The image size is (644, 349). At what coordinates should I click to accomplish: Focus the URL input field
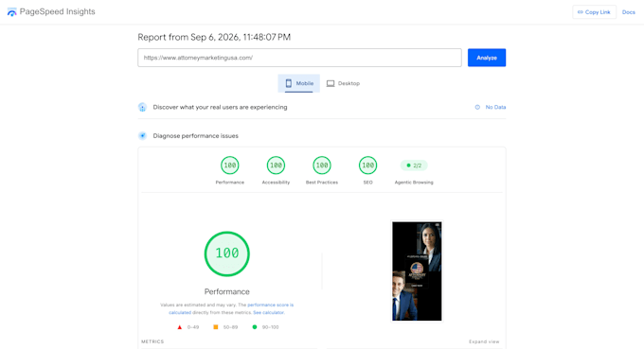point(299,58)
